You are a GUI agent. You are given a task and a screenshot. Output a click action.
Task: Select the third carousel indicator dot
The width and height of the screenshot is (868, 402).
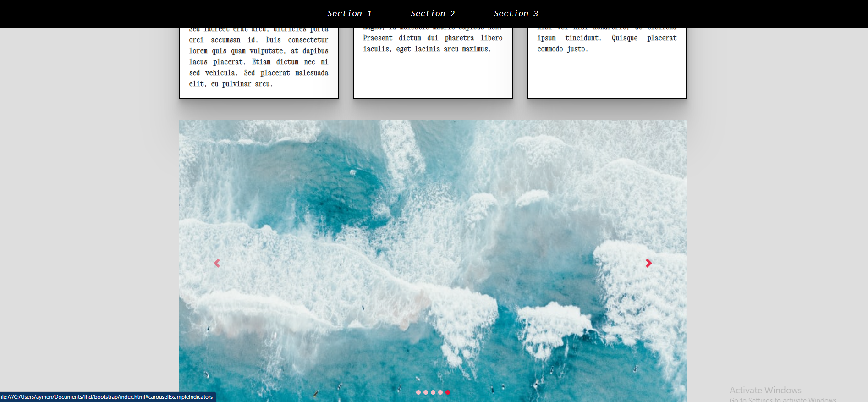[433, 392]
